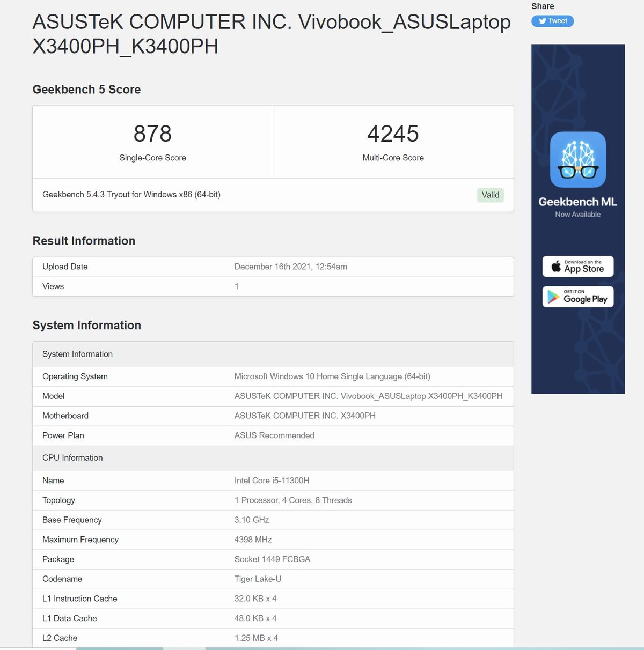Image resolution: width=644 pixels, height=650 pixels.
Task: Open the Geekbench ML brain icon
Action: coord(578,159)
